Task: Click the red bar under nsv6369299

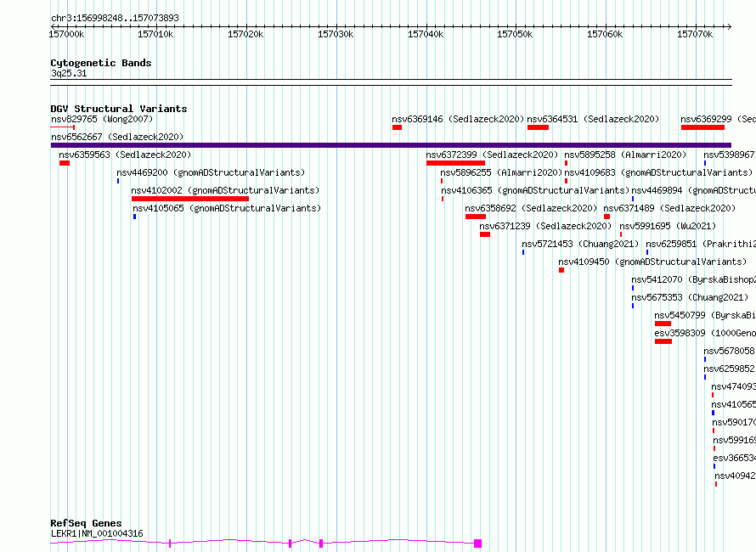Action: pyautogui.click(x=703, y=127)
